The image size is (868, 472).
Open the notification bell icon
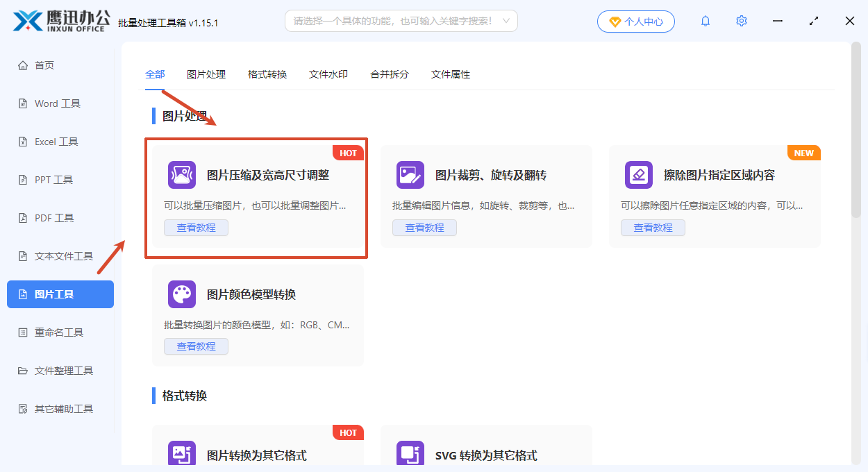[706, 22]
